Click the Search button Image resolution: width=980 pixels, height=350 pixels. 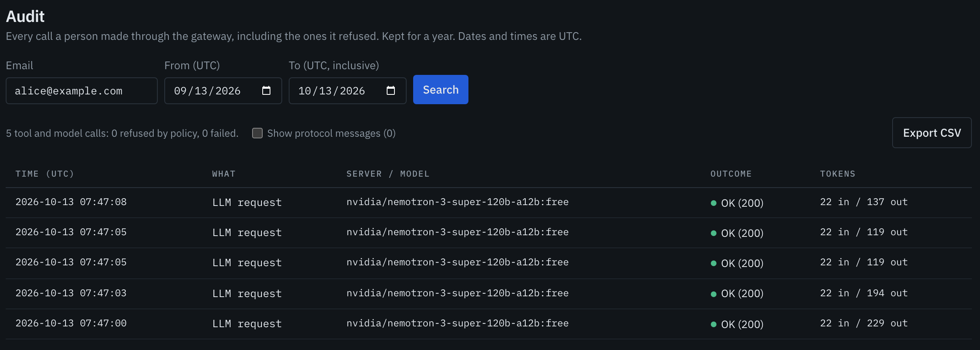coord(440,90)
